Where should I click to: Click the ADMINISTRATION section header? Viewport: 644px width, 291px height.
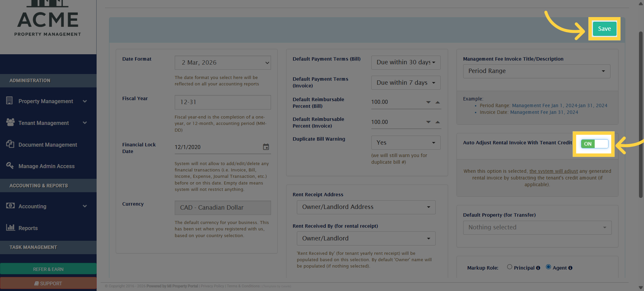point(48,81)
